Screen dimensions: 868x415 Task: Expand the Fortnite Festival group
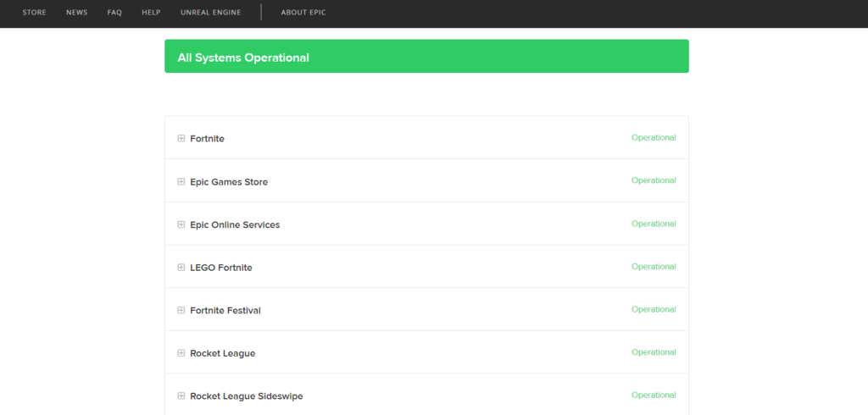pyautogui.click(x=181, y=311)
